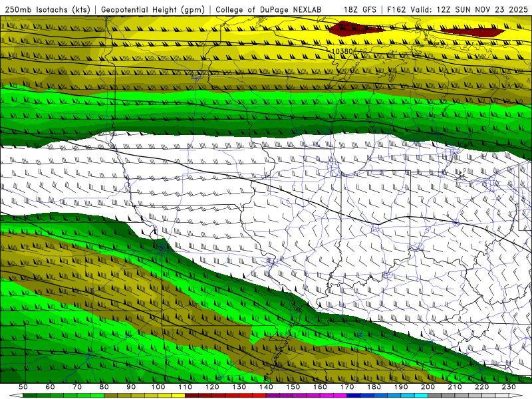Click the 90 knot colorbar label

131,387
